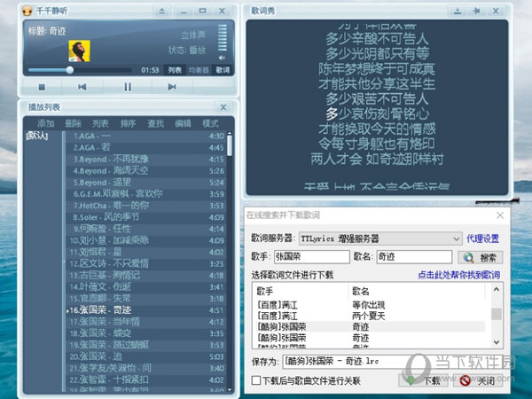Click the playlist scroll down arrow
Image resolution: width=532 pixels, height=399 pixels.
point(230,390)
